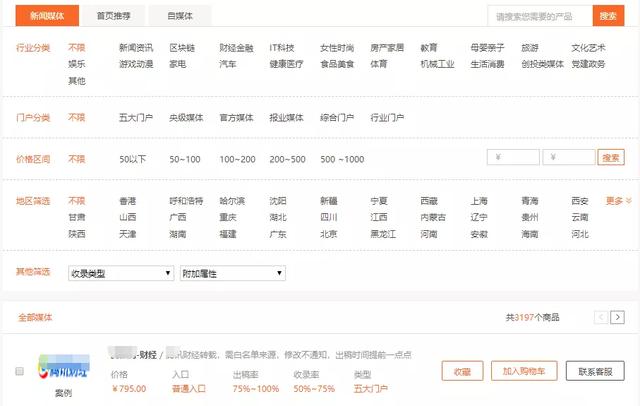Open the 附加属性 dropdown
Viewport: 640px width, 406px height.
click(232, 273)
